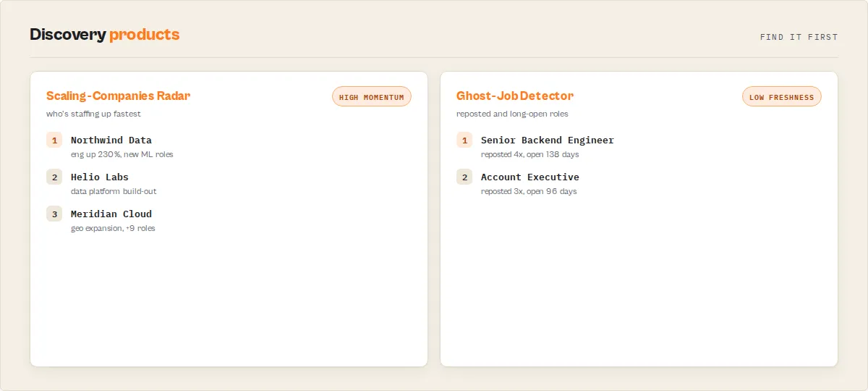Click 'who's staffing up fastest' subtitle
The width and height of the screenshot is (868, 391).
coord(93,114)
